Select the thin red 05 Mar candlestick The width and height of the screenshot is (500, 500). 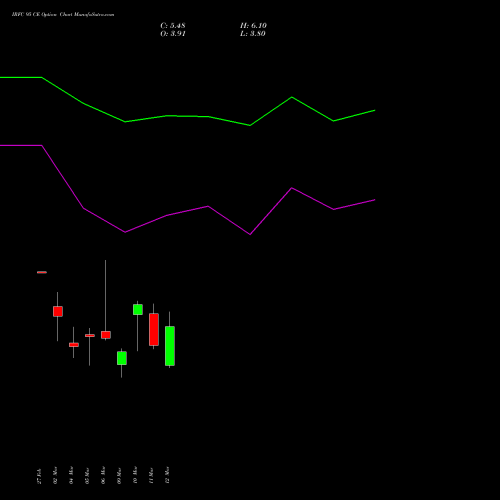90,336
